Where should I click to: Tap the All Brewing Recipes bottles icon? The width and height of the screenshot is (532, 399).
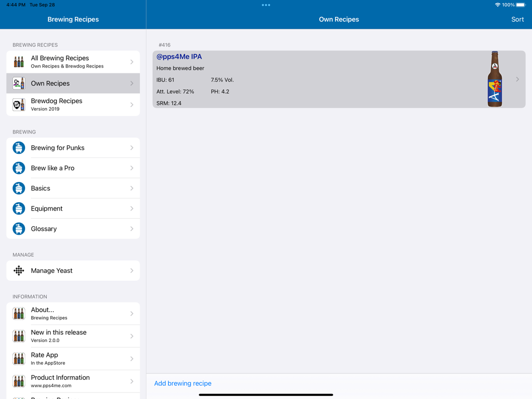19,62
